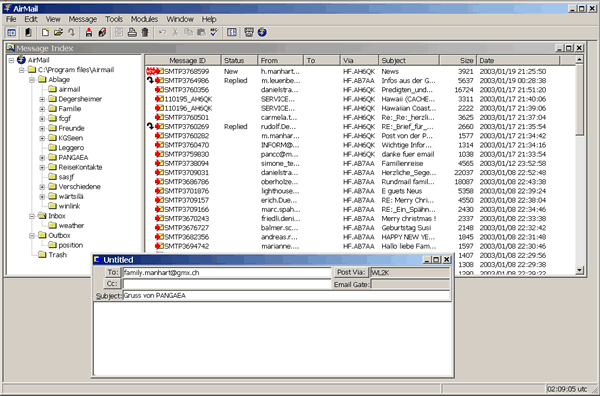Open the Help menu
The image size is (600, 396).
pyautogui.click(x=209, y=19)
